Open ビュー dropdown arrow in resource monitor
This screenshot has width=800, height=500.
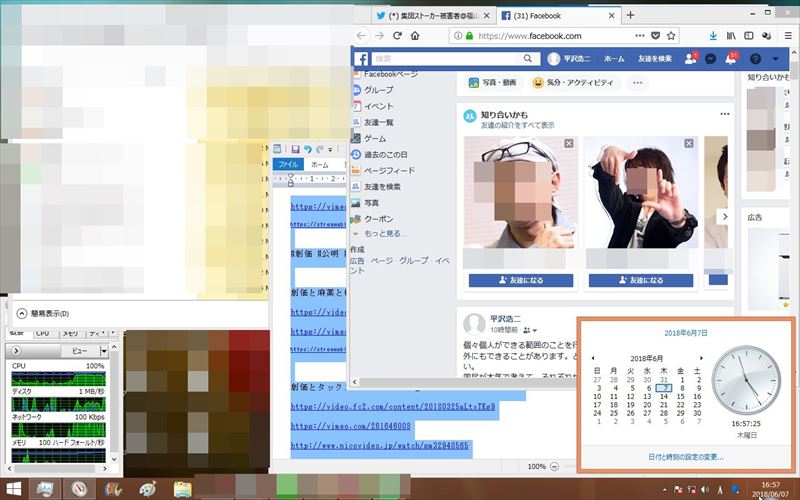click(104, 351)
